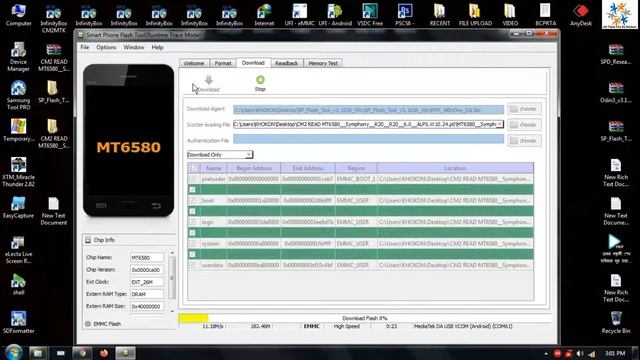Open the Window menu
Viewport: 640px width, 360px height.
point(133,47)
